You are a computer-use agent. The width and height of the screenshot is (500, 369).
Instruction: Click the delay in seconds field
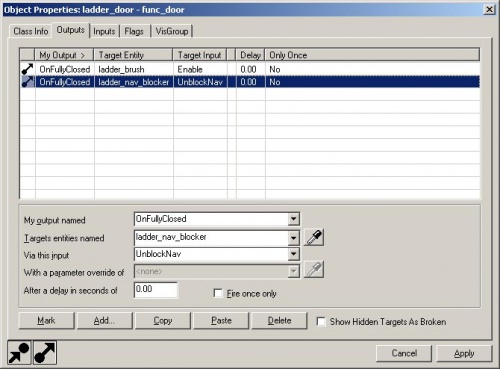click(x=156, y=289)
